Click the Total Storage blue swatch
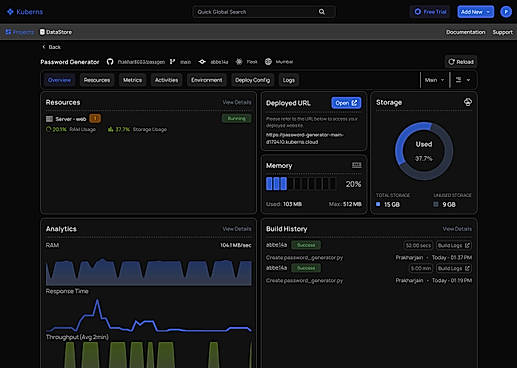The height and width of the screenshot is (368, 517). 378,204
